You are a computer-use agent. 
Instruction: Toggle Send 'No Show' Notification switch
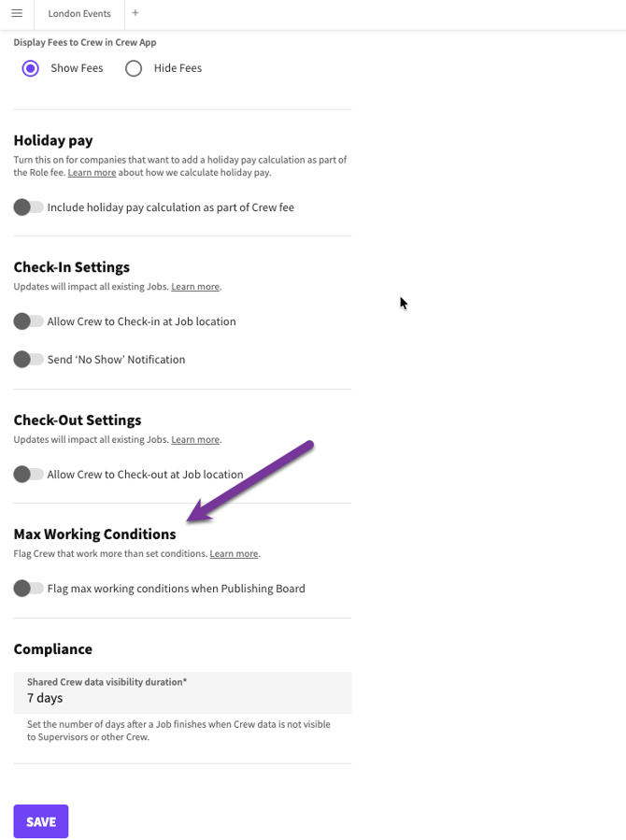coord(28,360)
